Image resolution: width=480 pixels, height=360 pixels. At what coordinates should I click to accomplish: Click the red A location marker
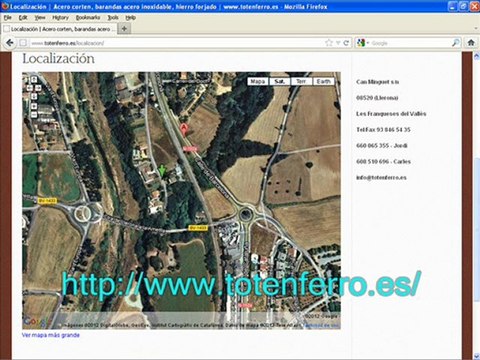[183, 129]
